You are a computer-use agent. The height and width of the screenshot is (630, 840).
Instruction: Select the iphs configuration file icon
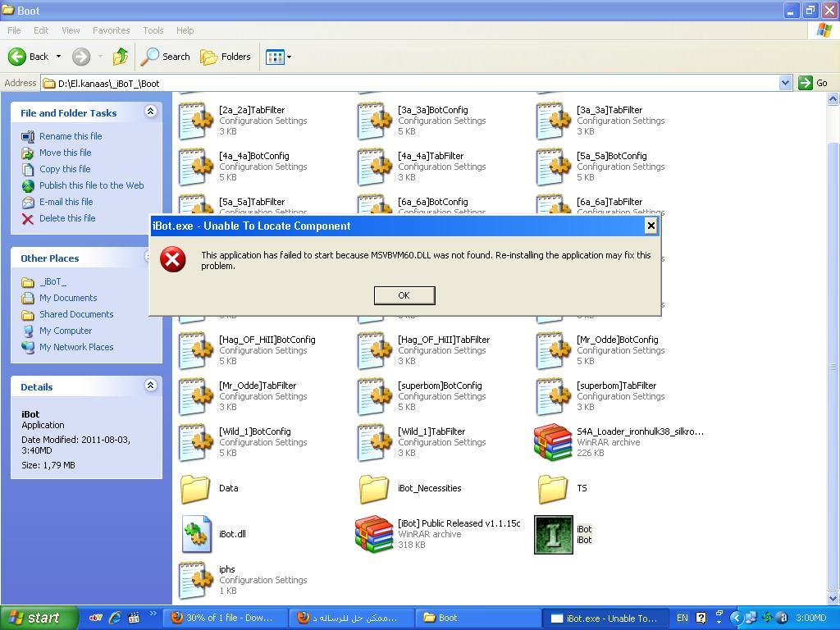click(195, 580)
